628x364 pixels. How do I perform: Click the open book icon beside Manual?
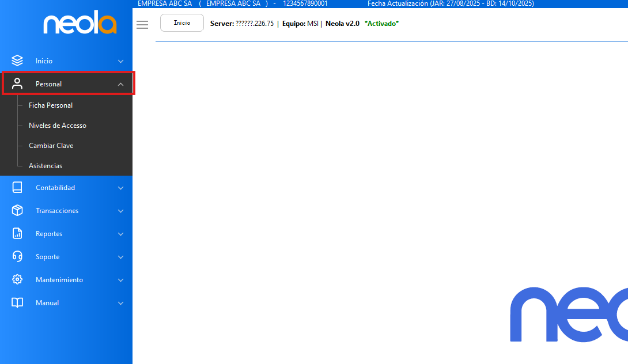click(x=17, y=302)
